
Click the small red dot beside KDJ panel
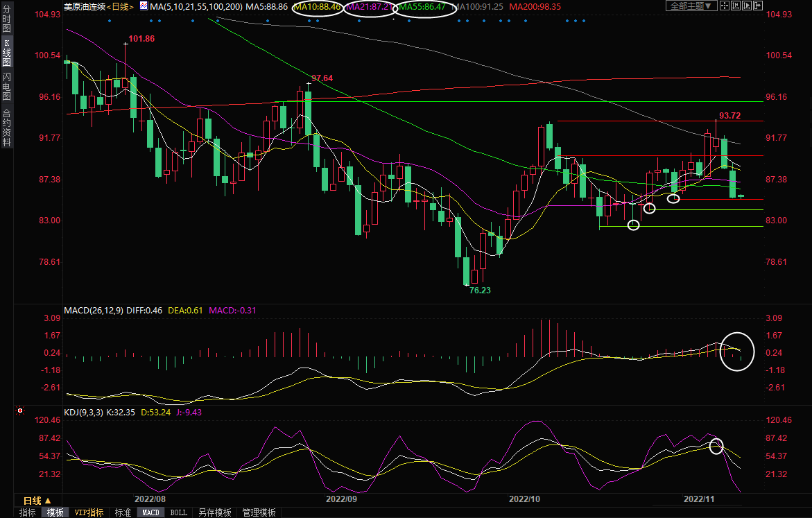19,412
